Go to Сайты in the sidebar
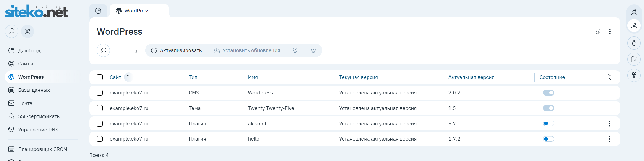Screen dimensions: 644x161 pyautogui.click(x=26, y=64)
